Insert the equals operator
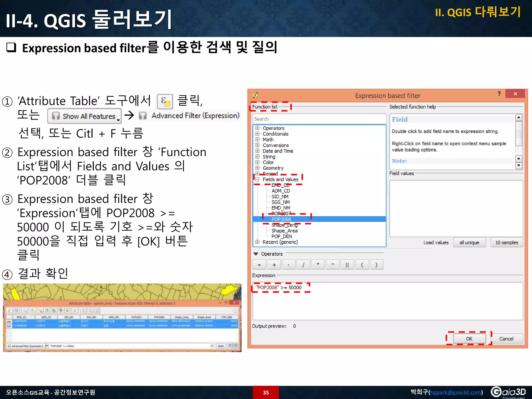The image size is (532, 399). [x=259, y=265]
